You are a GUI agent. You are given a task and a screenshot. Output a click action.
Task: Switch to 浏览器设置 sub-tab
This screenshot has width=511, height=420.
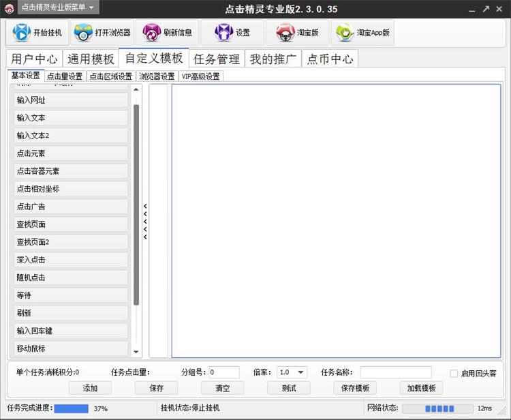157,76
